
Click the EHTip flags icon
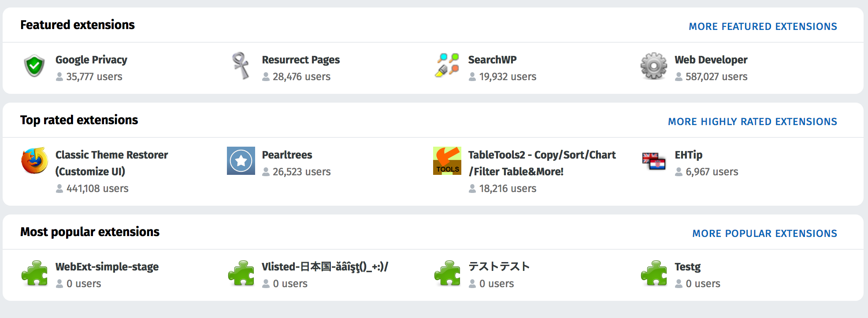tap(654, 161)
